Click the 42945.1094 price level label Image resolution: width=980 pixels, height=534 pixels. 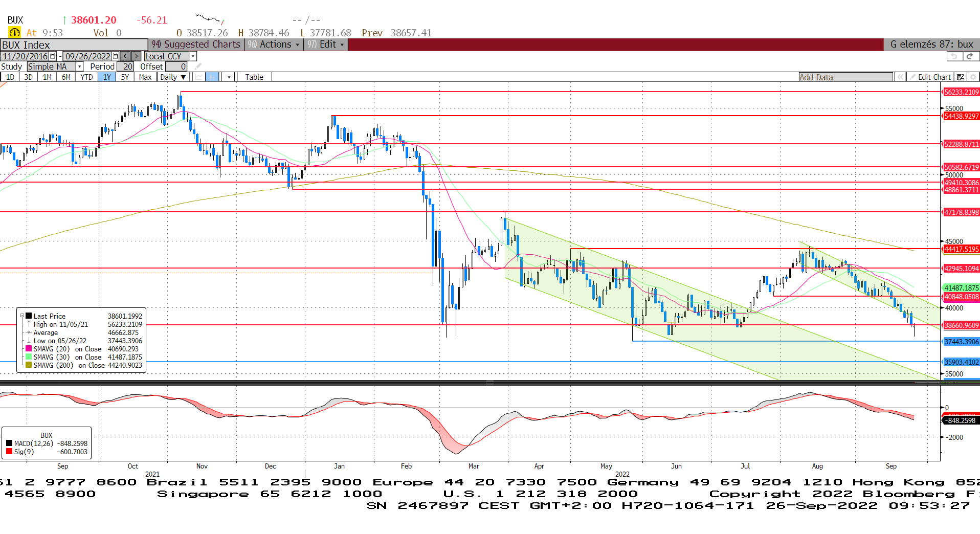[961, 269]
